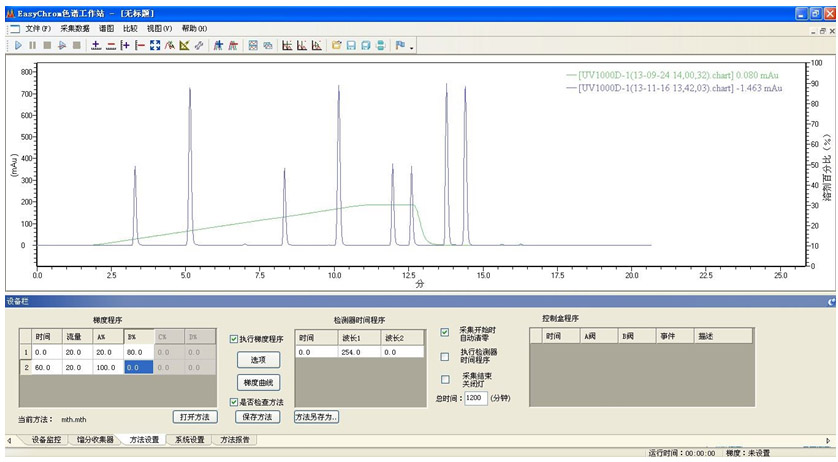Click the 保存方法 button

(x=257, y=417)
